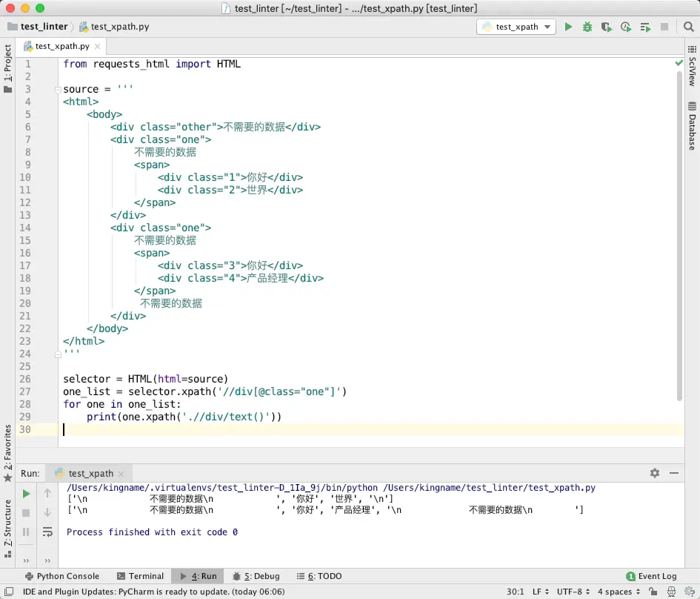The image size is (700, 599).
Task: Click the Profile run icon
Action: coord(626,27)
